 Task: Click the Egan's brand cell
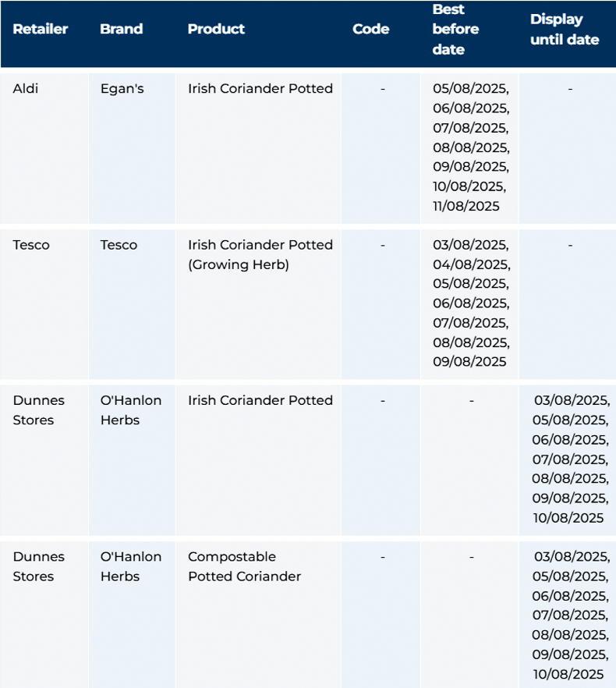(122, 88)
